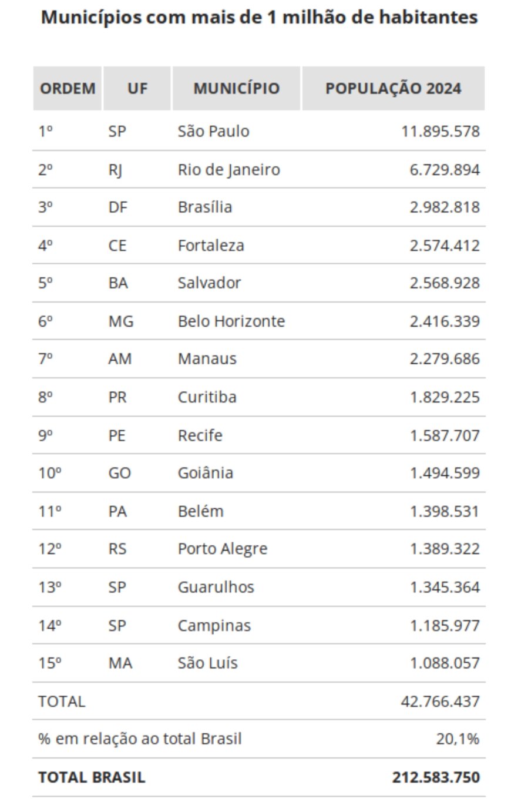Select the São Luís row name
The width and height of the screenshot is (511, 812).
pyautogui.click(x=208, y=663)
